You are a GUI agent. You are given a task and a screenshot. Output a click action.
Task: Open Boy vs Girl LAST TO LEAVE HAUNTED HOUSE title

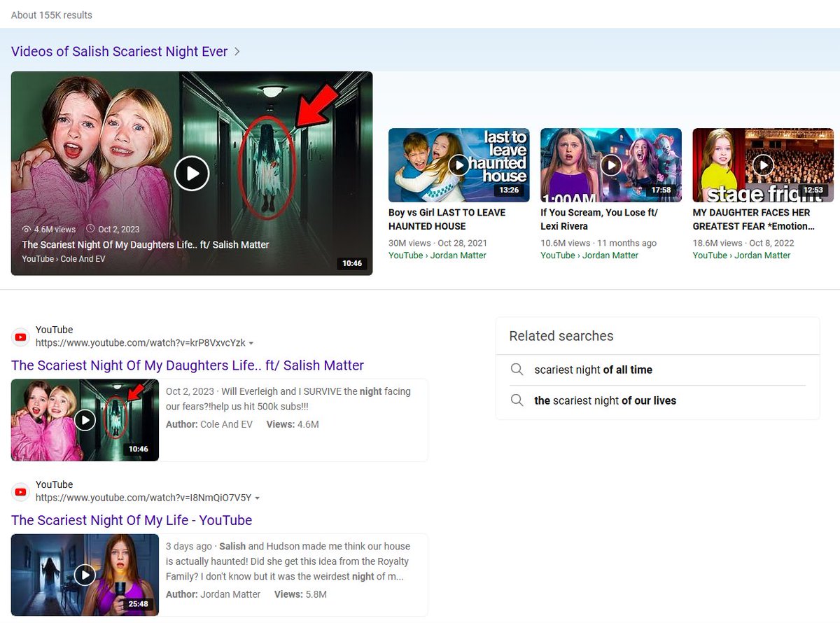pos(447,219)
